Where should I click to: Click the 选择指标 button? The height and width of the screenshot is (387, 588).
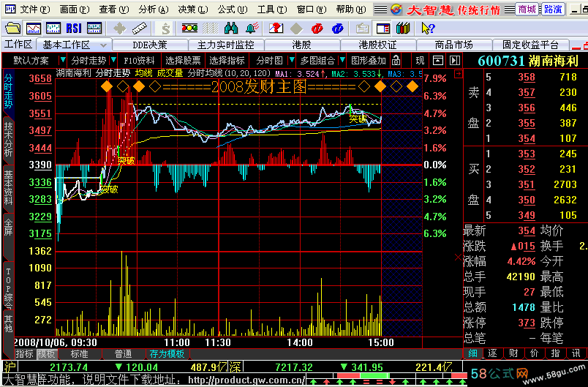point(227,61)
